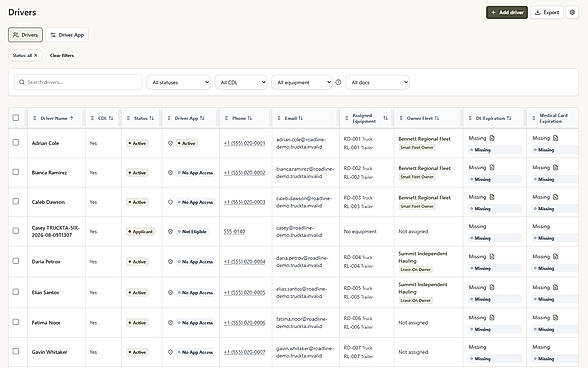Click Gavin Whitaker phone number link
Image resolution: width=588 pixels, height=368 pixels.
244,352
